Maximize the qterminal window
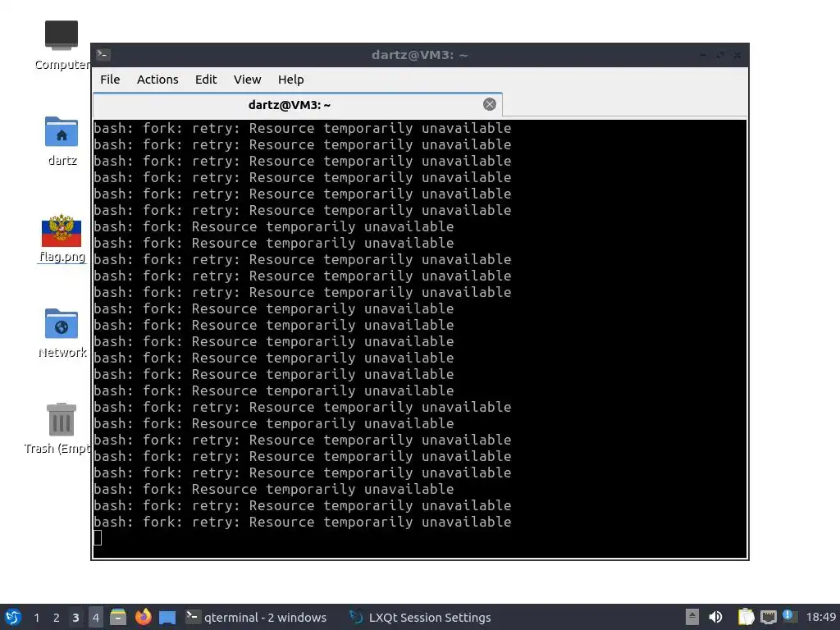 pos(720,55)
